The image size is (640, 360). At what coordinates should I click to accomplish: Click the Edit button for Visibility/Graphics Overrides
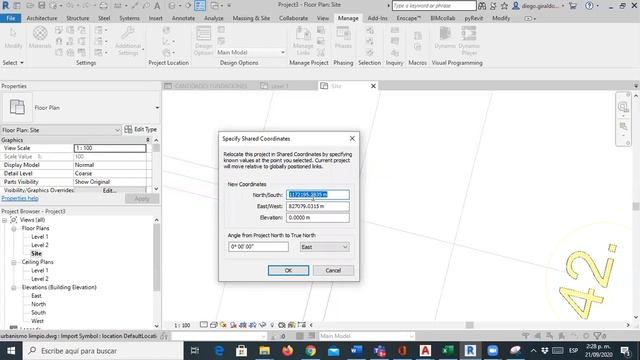point(109,191)
